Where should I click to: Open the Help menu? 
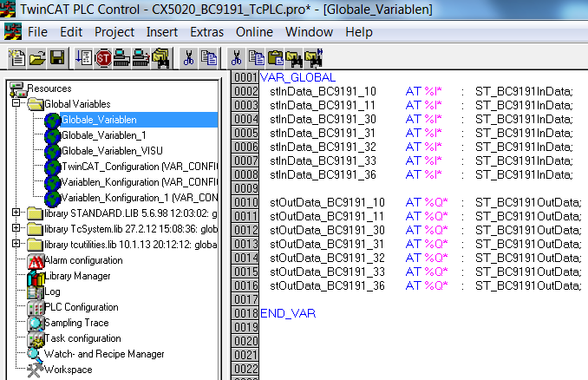pyautogui.click(x=359, y=32)
